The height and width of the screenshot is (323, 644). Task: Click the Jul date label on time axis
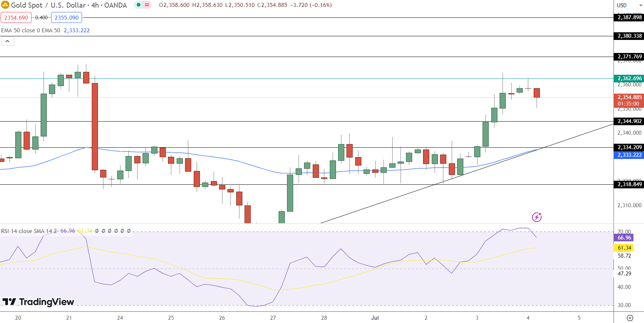(375, 318)
